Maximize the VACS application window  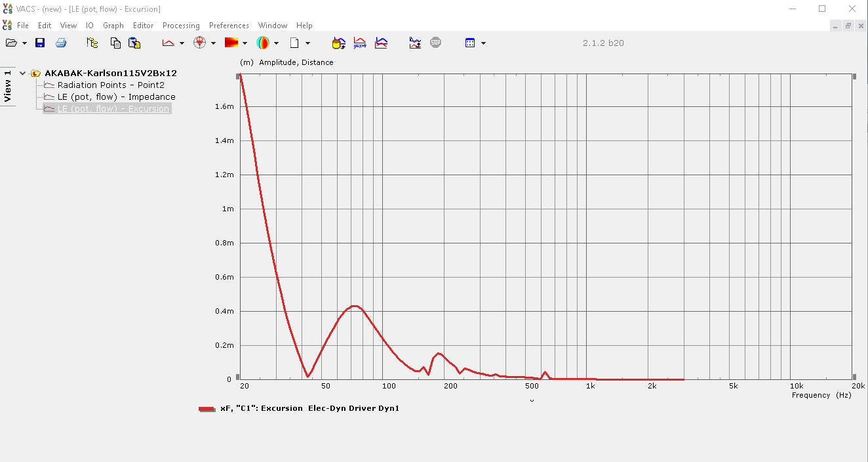[x=822, y=9]
